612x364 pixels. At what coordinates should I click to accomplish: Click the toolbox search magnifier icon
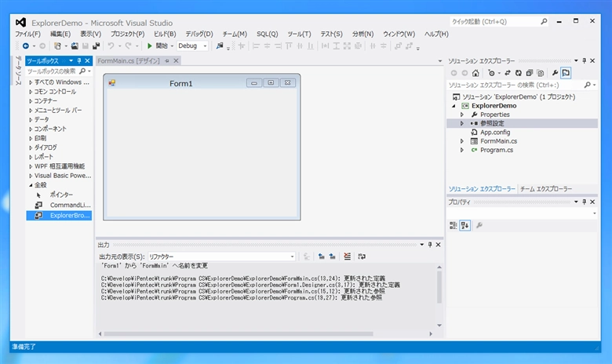click(82, 71)
